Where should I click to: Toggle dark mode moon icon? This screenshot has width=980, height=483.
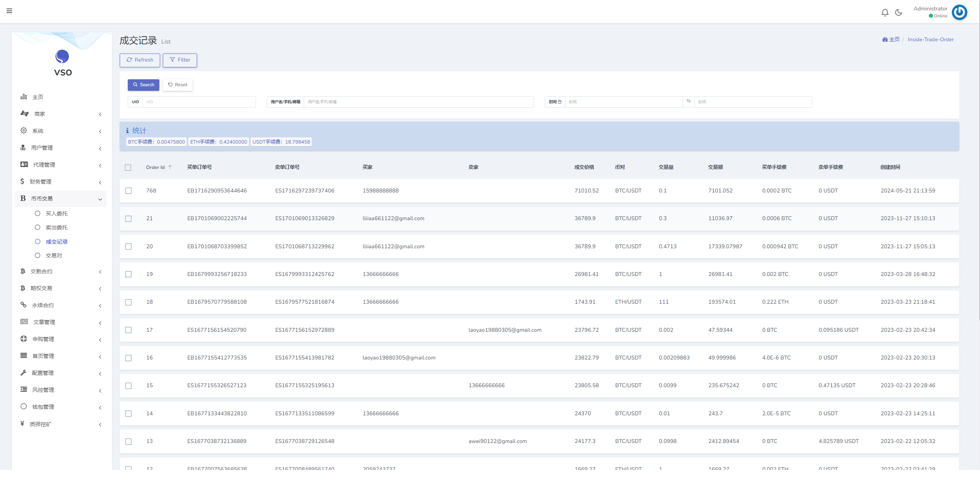(x=899, y=13)
